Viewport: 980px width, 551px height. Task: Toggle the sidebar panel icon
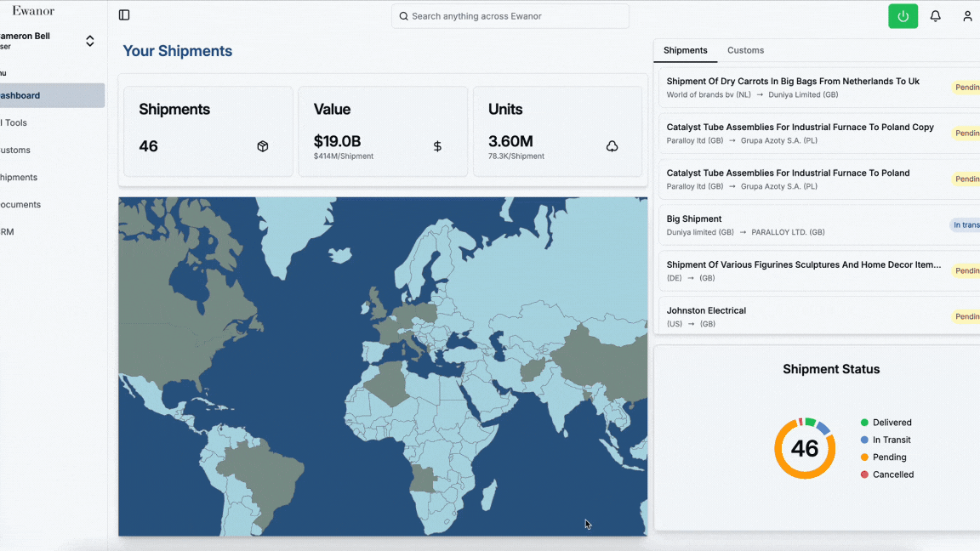pyautogui.click(x=124, y=15)
